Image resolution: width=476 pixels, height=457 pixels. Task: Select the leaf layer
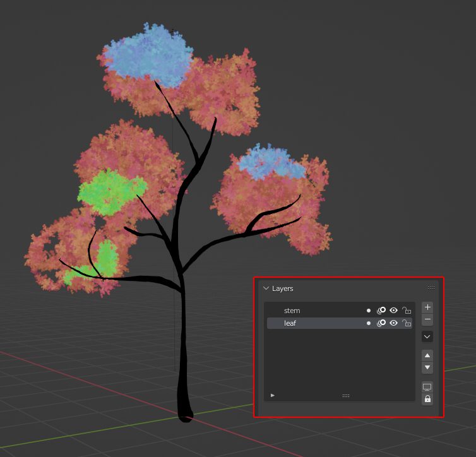[x=316, y=323]
